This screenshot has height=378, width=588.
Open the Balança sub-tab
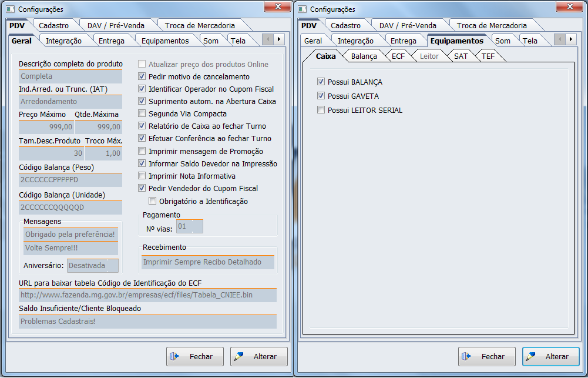(x=364, y=56)
